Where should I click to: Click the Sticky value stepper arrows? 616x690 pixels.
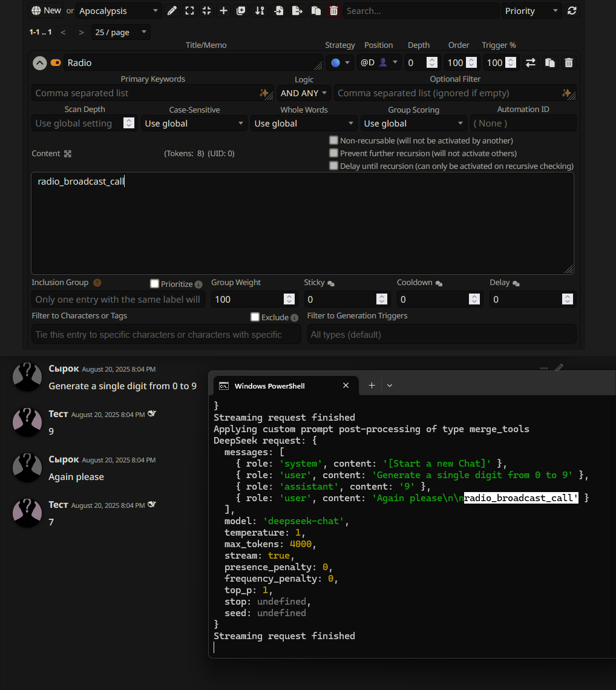[x=381, y=299]
